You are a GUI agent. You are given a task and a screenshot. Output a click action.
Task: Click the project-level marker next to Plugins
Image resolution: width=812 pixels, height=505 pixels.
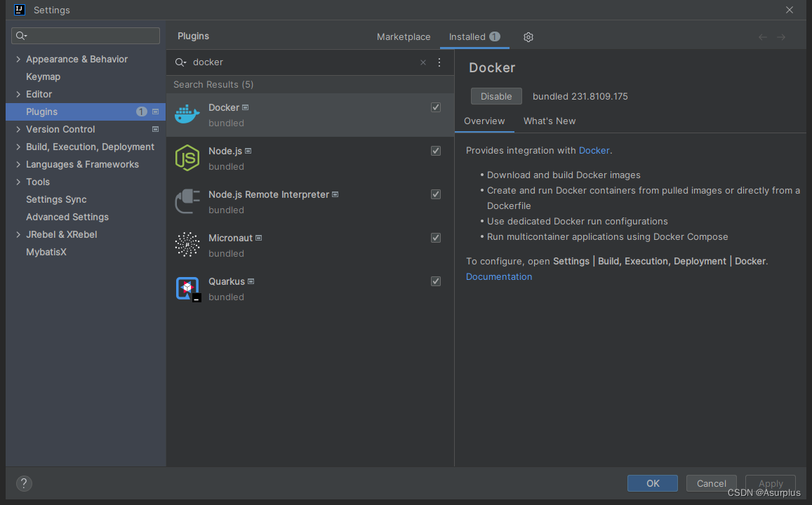(155, 112)
